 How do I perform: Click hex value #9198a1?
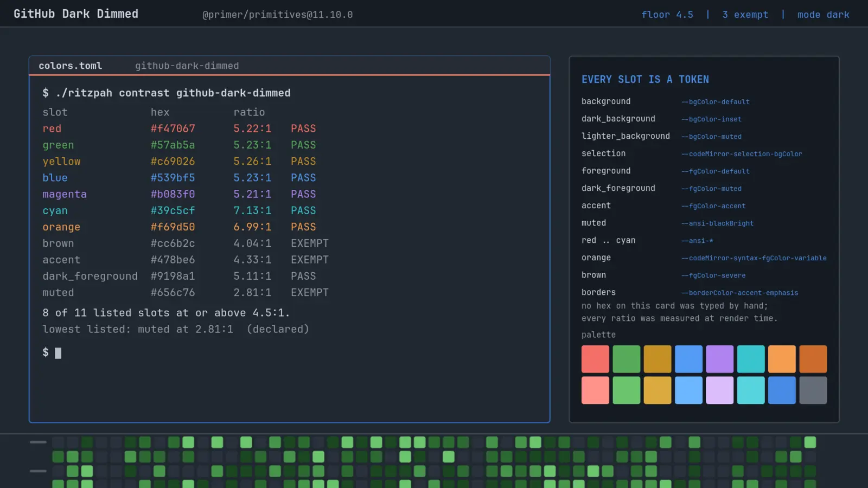(173, 276)
